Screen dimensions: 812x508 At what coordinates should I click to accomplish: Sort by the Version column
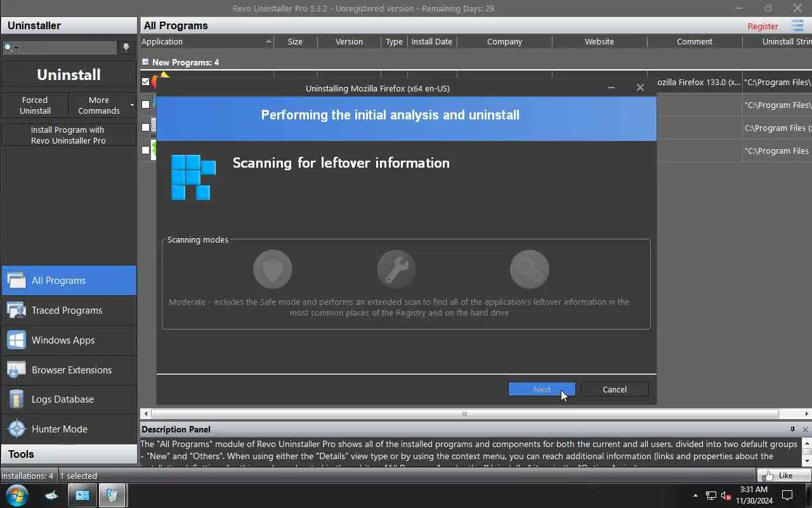(349, 42)
